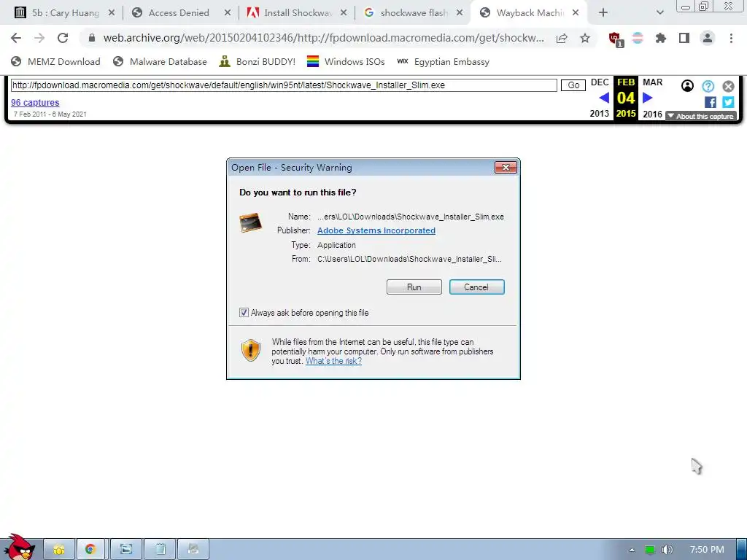The width and height of the screenshot is (747, 560).
Task: Close the shockwave flash Google tab
Action: (x=460, y=13)
